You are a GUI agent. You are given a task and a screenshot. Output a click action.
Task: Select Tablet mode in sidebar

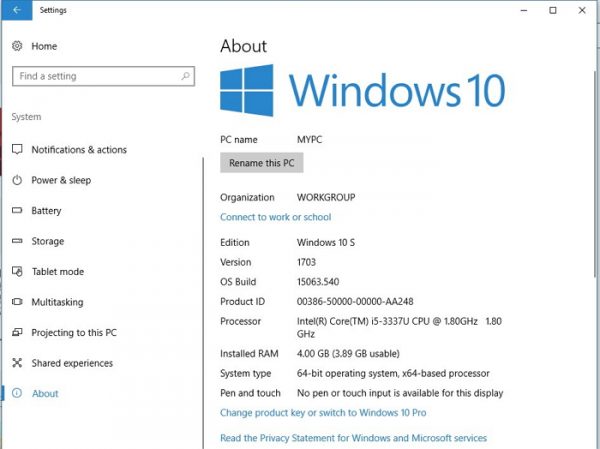[58, 271]
